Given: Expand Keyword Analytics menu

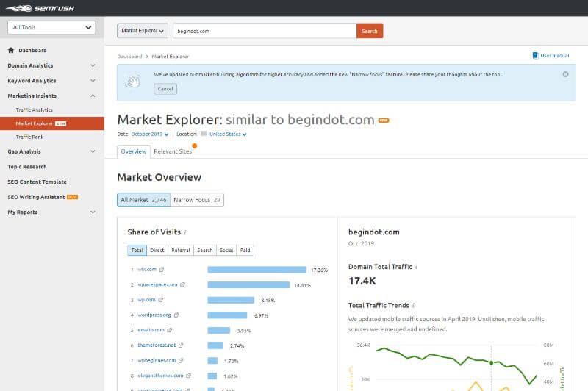Looking at the screenshot, I should [93, 81].
